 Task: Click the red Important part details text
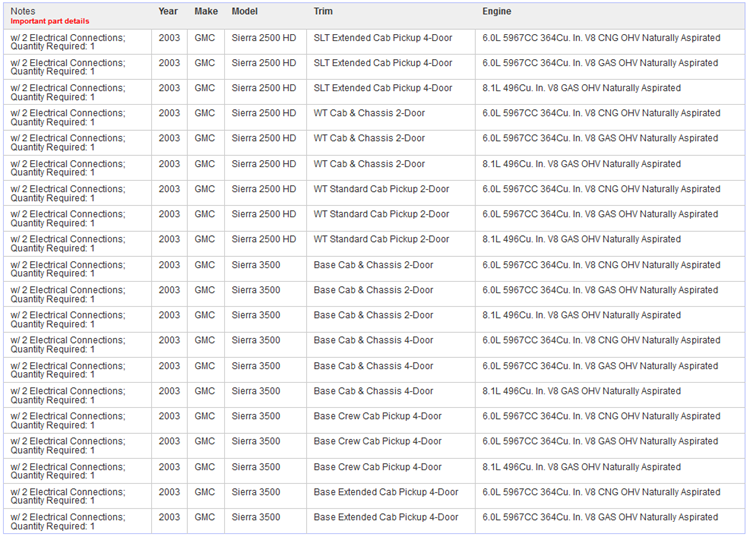[50, 21]
